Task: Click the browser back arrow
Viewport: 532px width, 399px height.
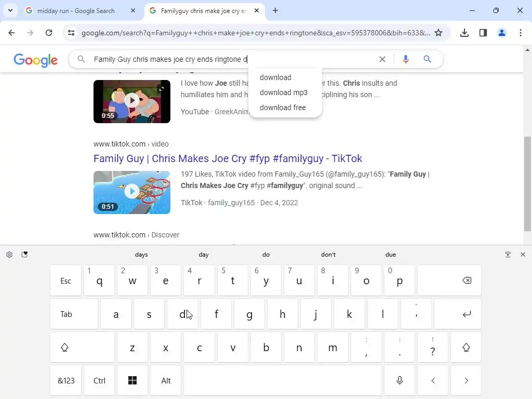Action: click(x=11, y=33)
